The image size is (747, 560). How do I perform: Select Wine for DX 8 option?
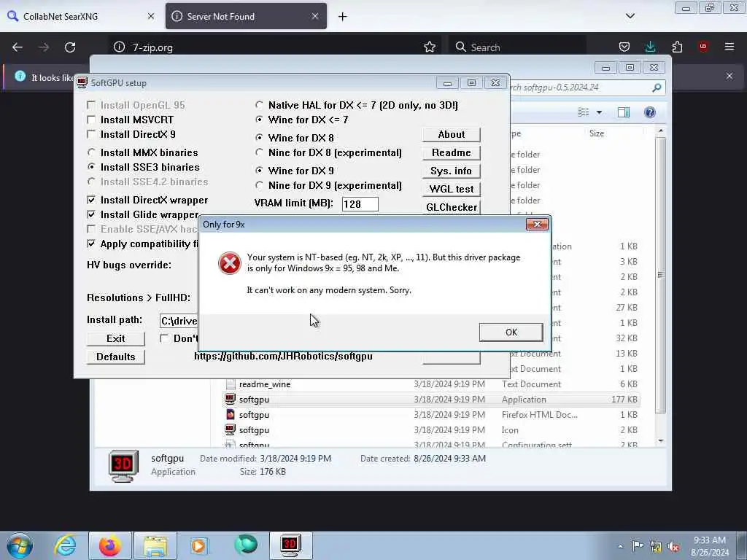(x=259, y=138)
